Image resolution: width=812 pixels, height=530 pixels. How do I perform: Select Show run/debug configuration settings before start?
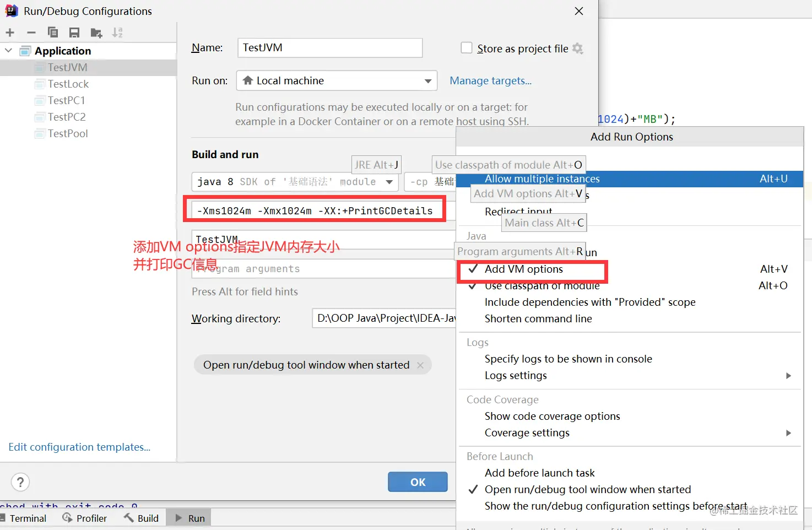click(x=630, y=506)
